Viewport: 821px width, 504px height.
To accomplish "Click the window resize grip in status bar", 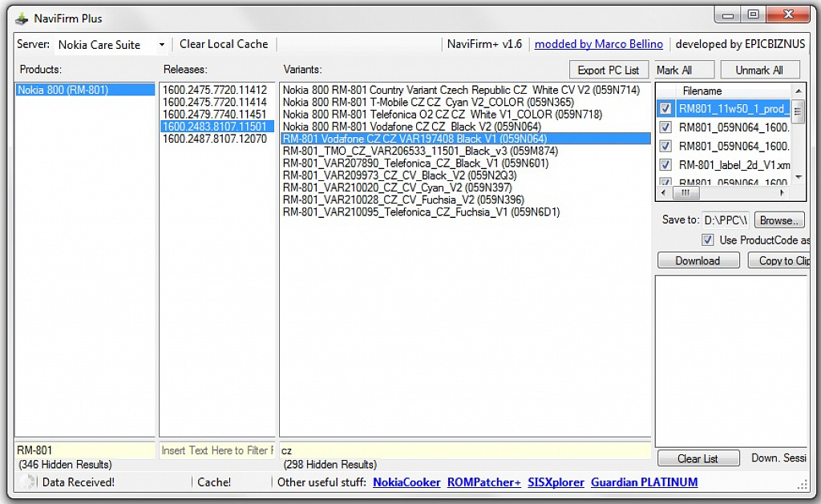I will [802, 485].
